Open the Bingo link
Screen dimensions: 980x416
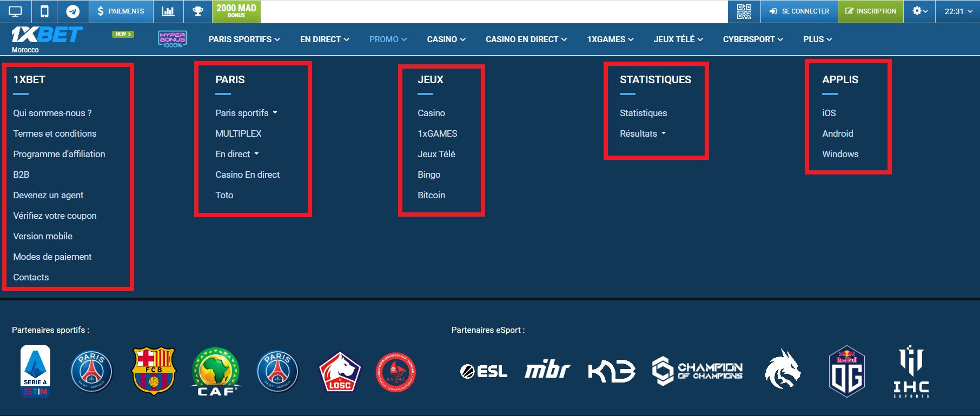click(x=429, y=175)
